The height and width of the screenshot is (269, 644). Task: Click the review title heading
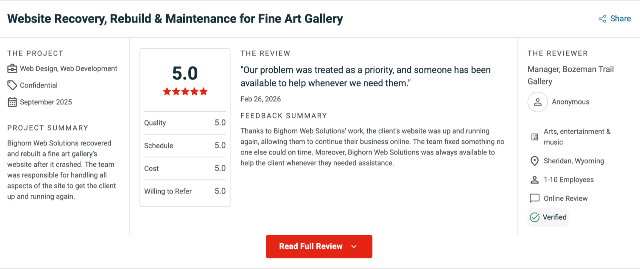click(x=175, y=19)
